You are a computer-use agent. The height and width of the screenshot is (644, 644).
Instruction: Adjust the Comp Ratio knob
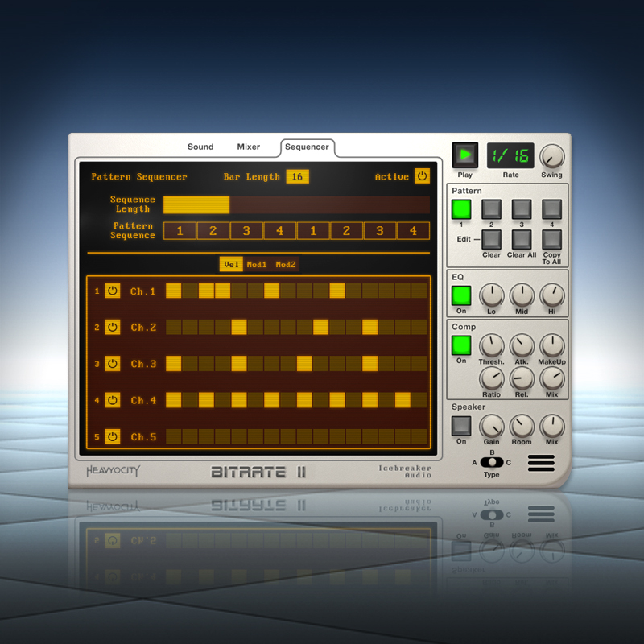click(x=492, y=378)
